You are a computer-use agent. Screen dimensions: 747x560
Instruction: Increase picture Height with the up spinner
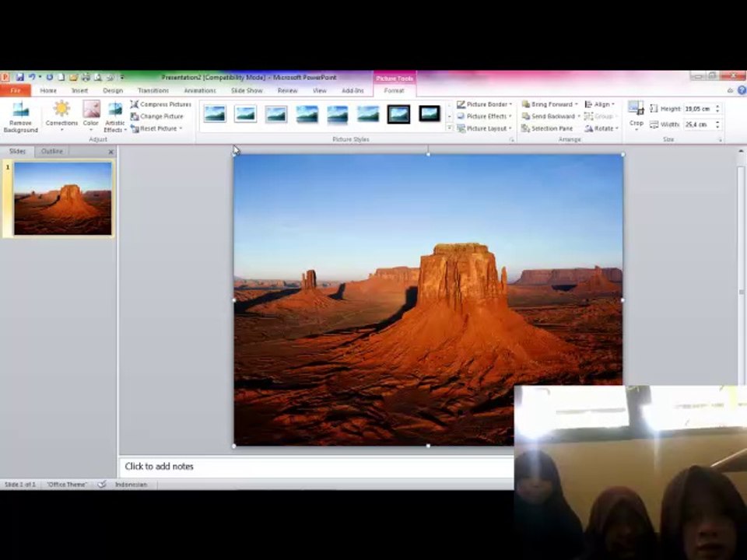717,107
